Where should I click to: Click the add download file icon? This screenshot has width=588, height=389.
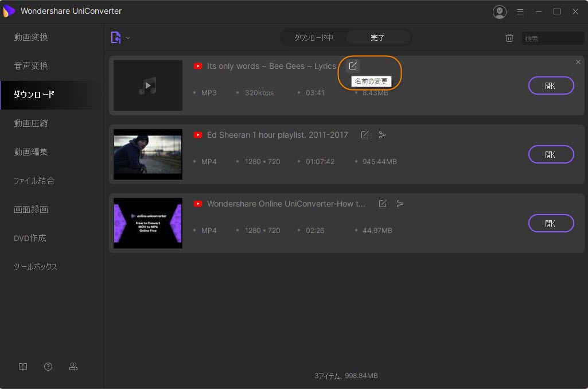[x=116, y=37]
